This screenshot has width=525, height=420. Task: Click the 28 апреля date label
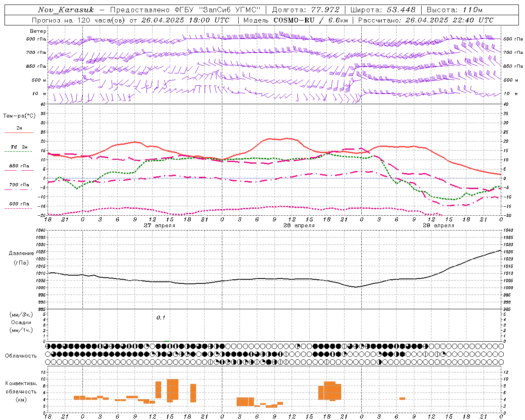[x=299, y=226]
